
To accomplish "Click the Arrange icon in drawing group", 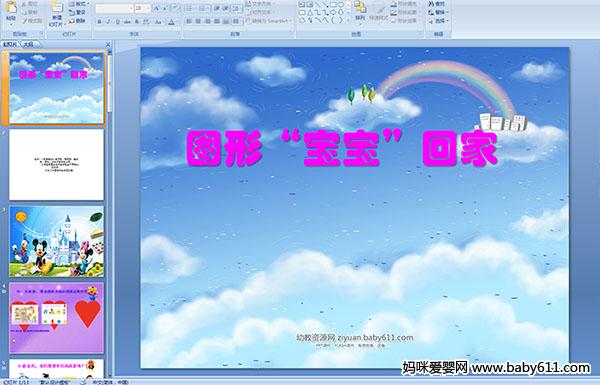I will 360,11.
